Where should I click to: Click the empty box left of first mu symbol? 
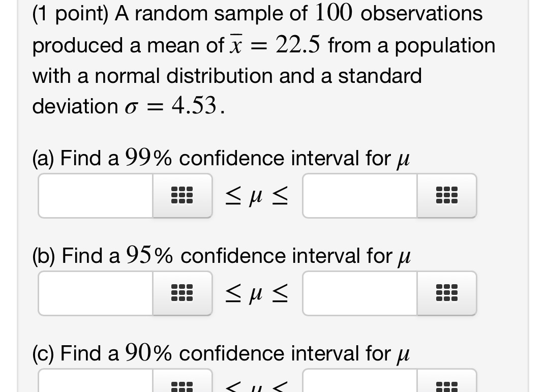coord(94,196)
